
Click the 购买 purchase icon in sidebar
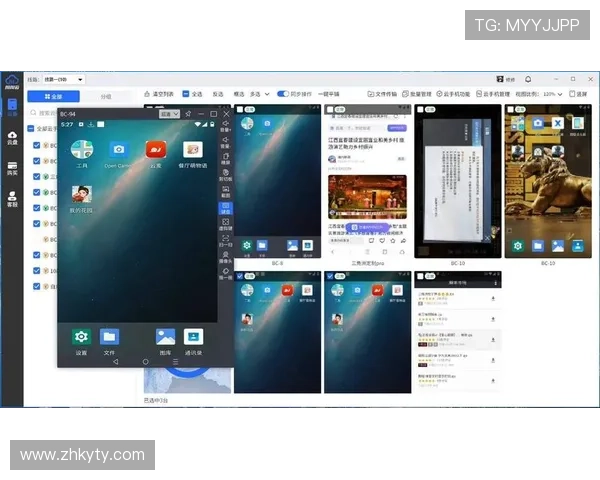[12, 168]
